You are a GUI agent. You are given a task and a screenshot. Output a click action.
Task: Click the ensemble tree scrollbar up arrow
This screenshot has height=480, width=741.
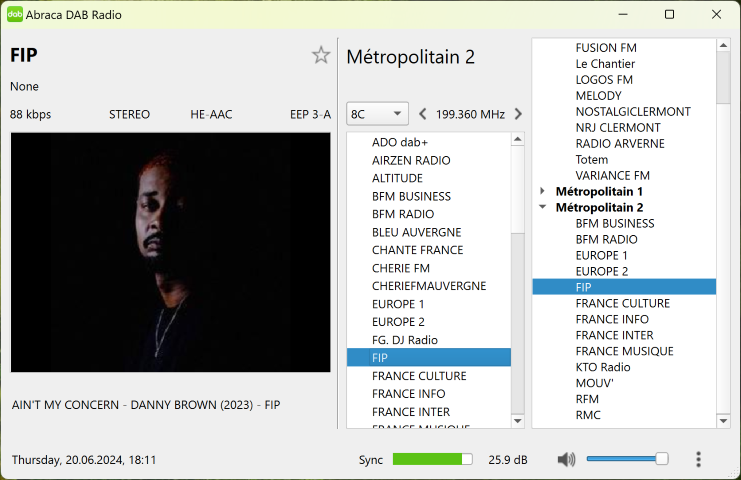pos(723,45)
